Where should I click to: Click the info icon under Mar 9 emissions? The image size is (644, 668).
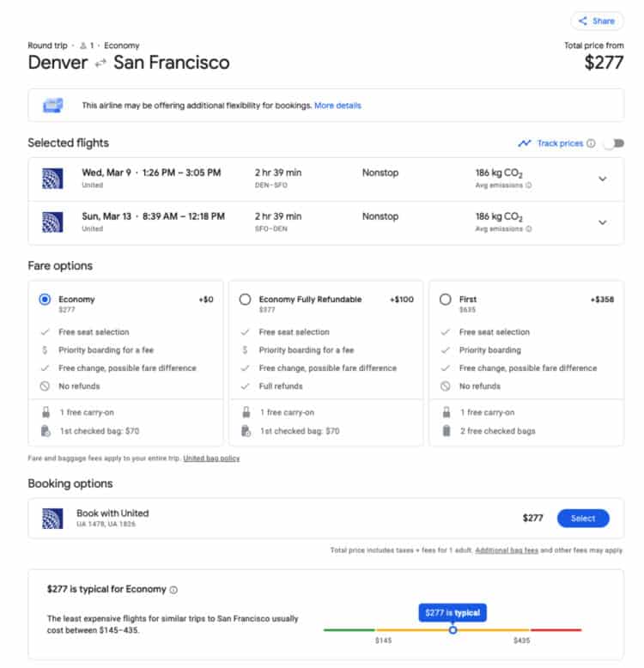click(528, 185)
